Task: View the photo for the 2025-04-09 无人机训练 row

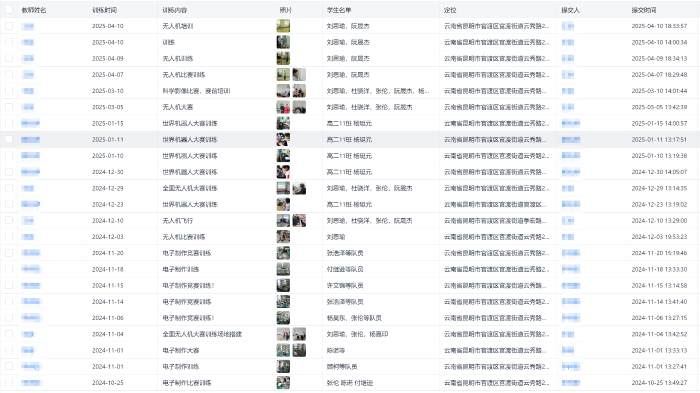Action: click(283, 58)
